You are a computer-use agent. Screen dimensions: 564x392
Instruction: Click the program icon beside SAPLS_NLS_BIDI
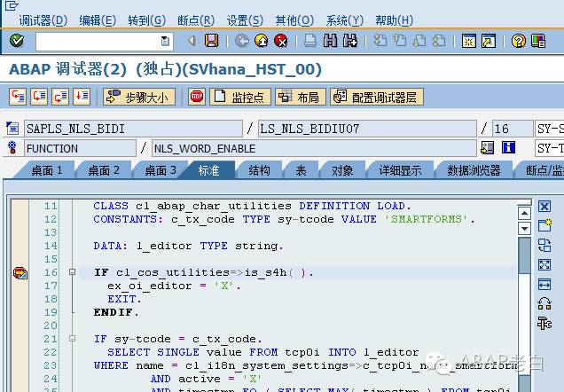click(x=12, y=129)
